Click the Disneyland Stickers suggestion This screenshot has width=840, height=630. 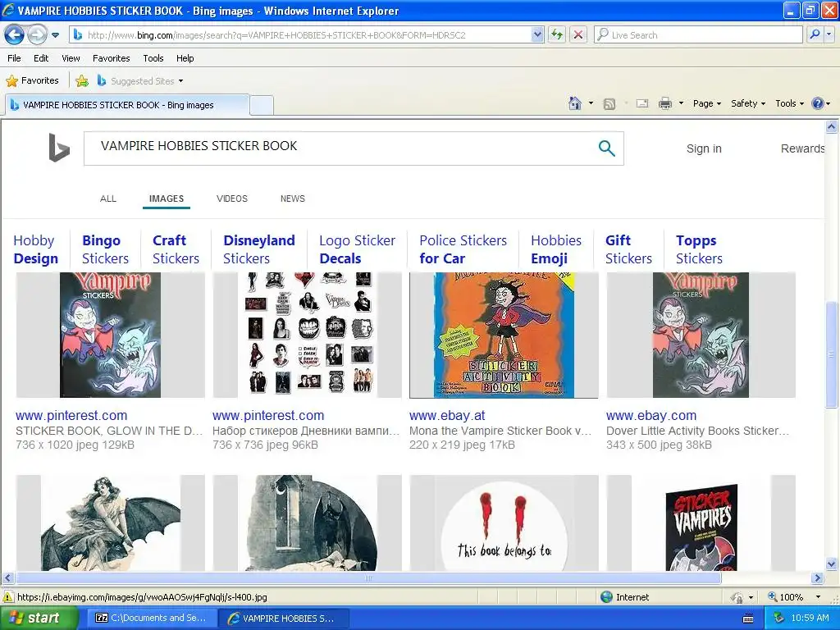258,249
